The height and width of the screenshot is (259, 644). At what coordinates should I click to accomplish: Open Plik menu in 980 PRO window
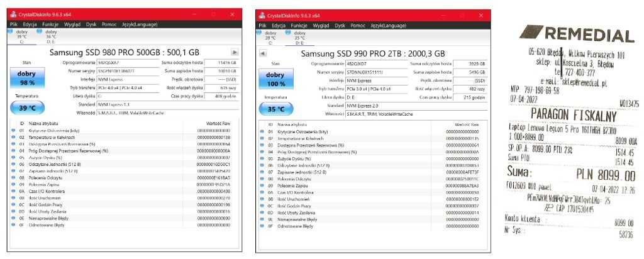pyautogui.click(x=14, y=25)
